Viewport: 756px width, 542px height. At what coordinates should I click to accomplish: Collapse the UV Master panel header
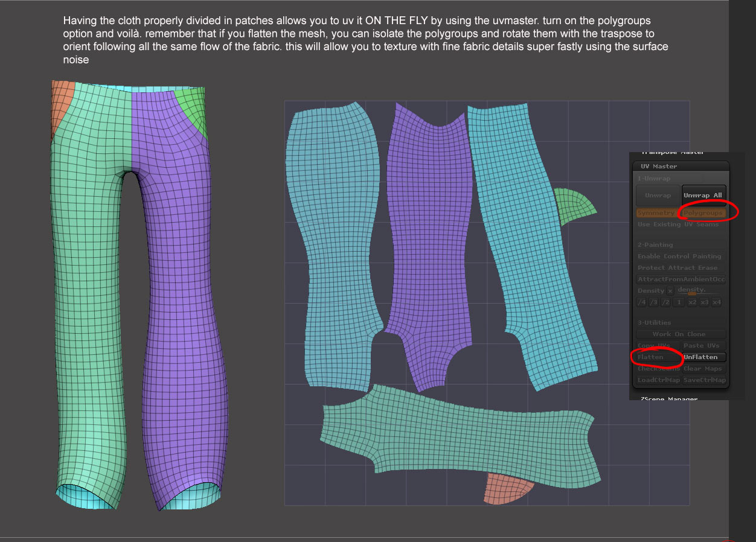[x=681, y=166]
